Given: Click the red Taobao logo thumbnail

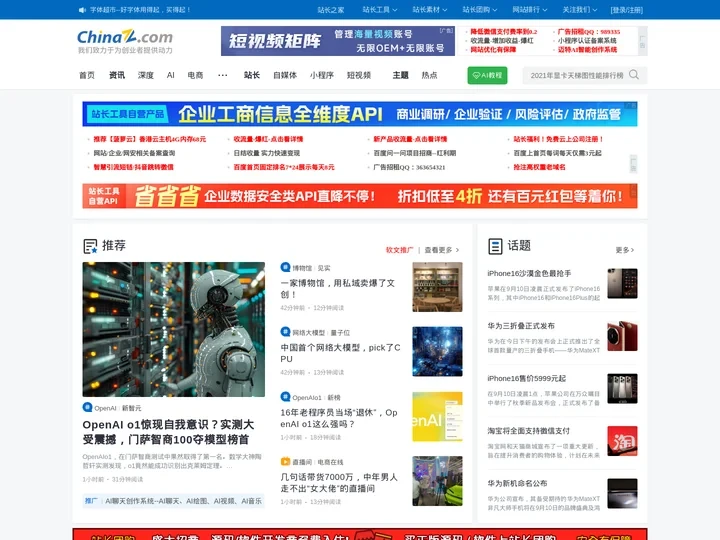Looking at the screenshot, I should (622, 441).
